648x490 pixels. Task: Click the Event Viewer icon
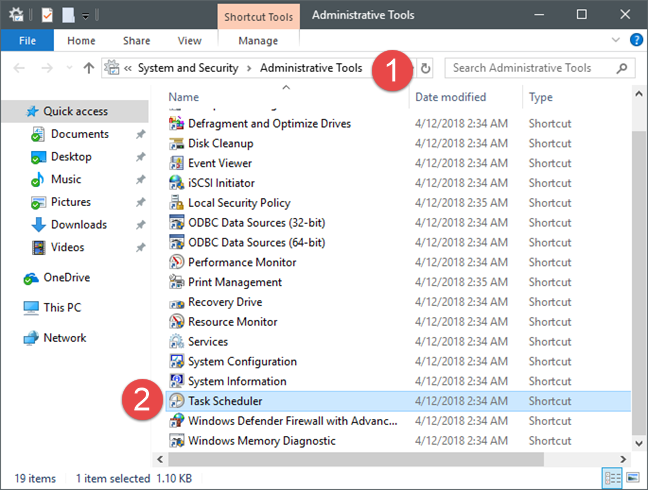(x=176, y=163)
